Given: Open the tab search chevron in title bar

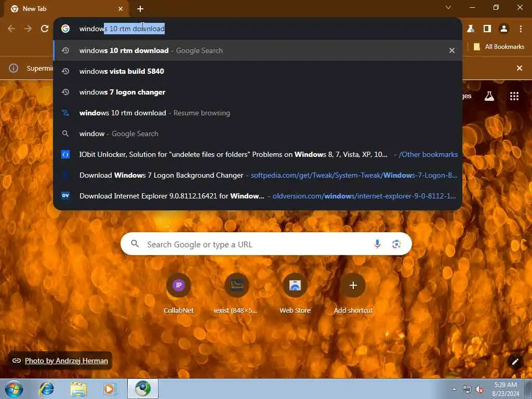Looking at the screenshot, I should [x=448, y=7].
